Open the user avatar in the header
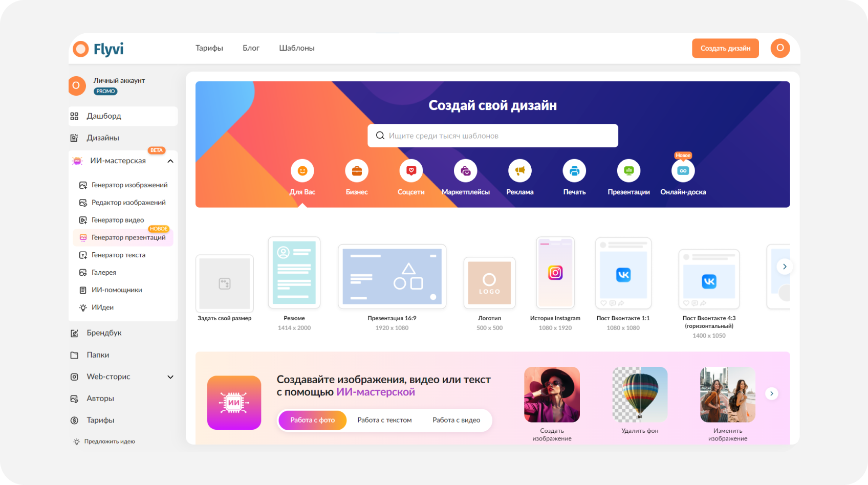 pos(780,48)
